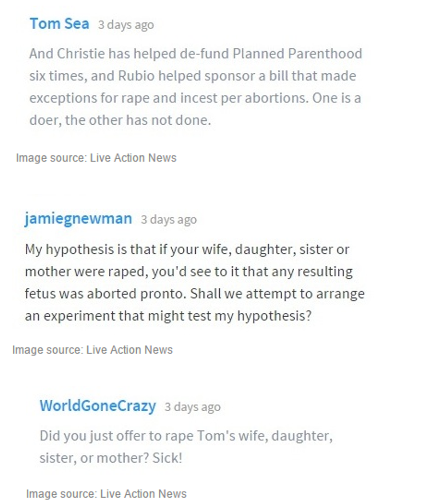Image resolution: width=435 pixels, height=504 pixels.
Task: Click the words "Planned Parenthood" in Tom Sea's comment
Action: pos(297,54)
